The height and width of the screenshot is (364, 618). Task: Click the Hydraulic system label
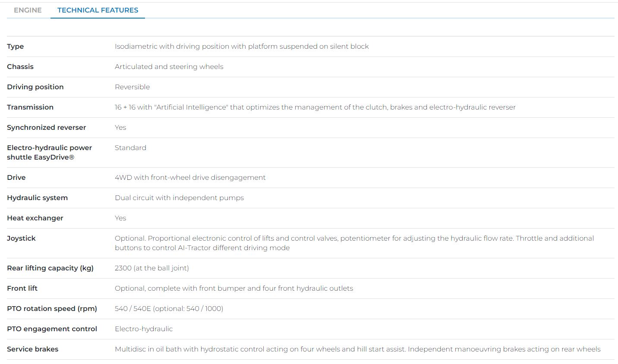[38, 198]
